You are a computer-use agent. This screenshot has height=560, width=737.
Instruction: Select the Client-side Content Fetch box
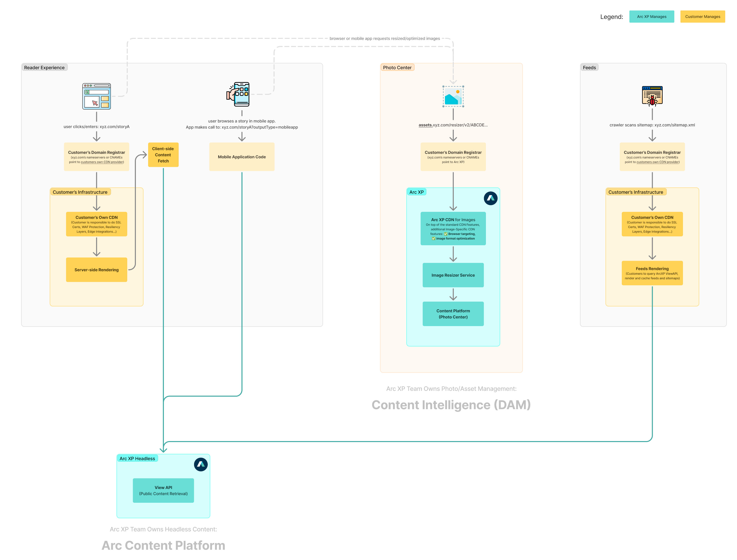[163, 155]
